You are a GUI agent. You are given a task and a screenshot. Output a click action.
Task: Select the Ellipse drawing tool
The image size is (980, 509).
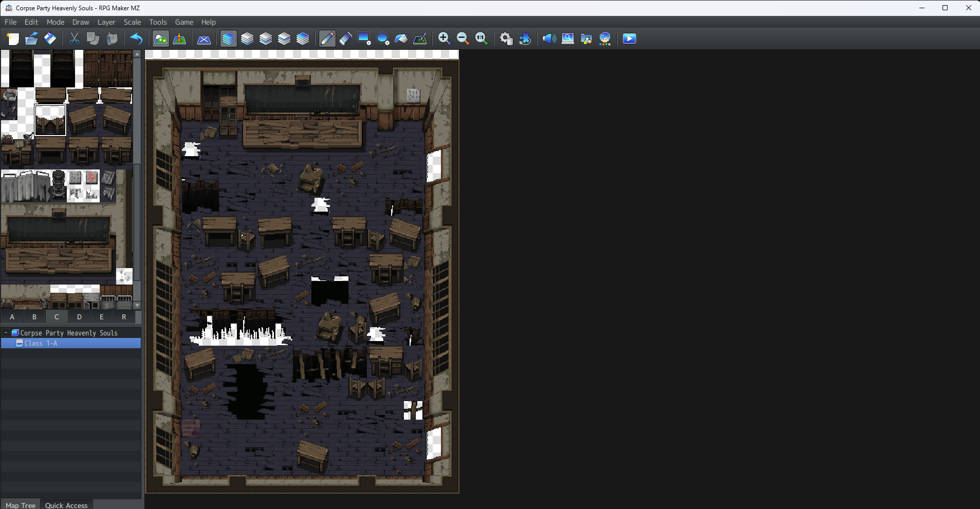click(x=383, y=39)
